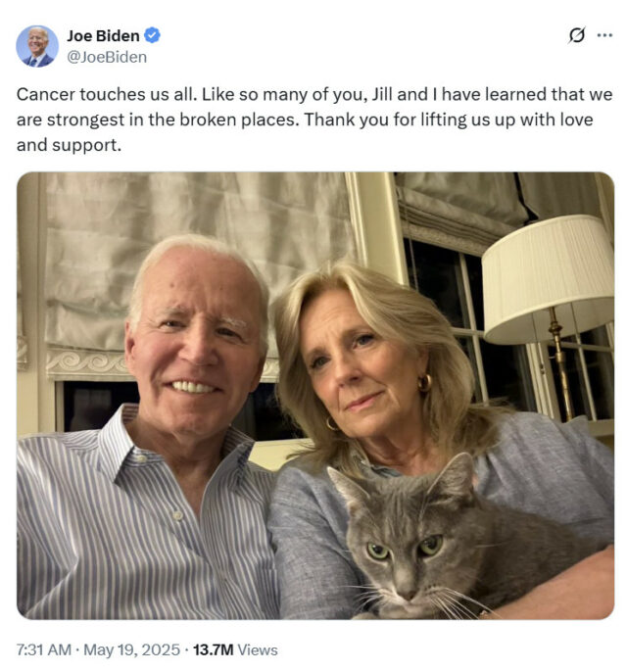Open the Grok slashed-circle icon
The height and width of the screenshot is (672, 627).
point(577,35)
